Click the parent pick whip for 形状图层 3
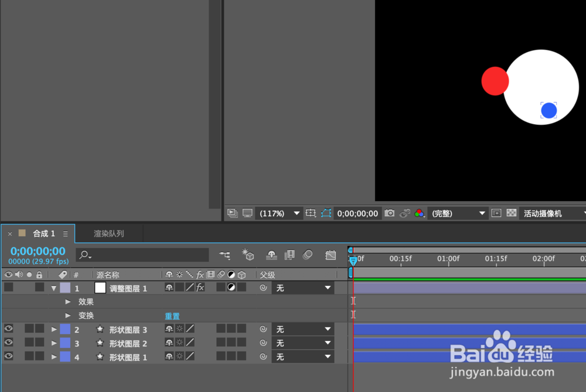Viewport: 586px width, 392px height. (x=264, y=329)
